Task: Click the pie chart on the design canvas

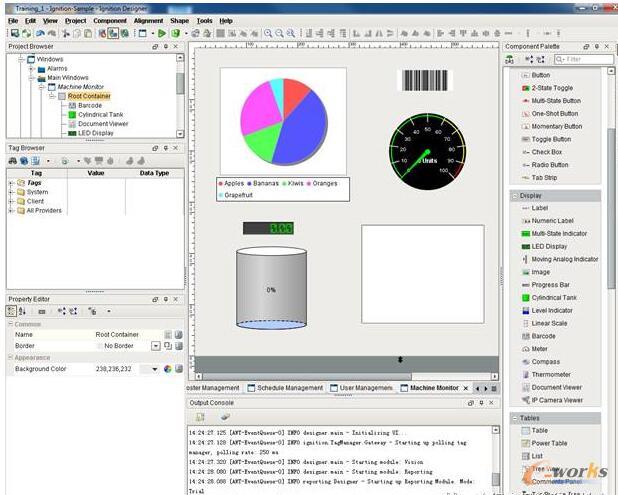Action: pos(283,121)
